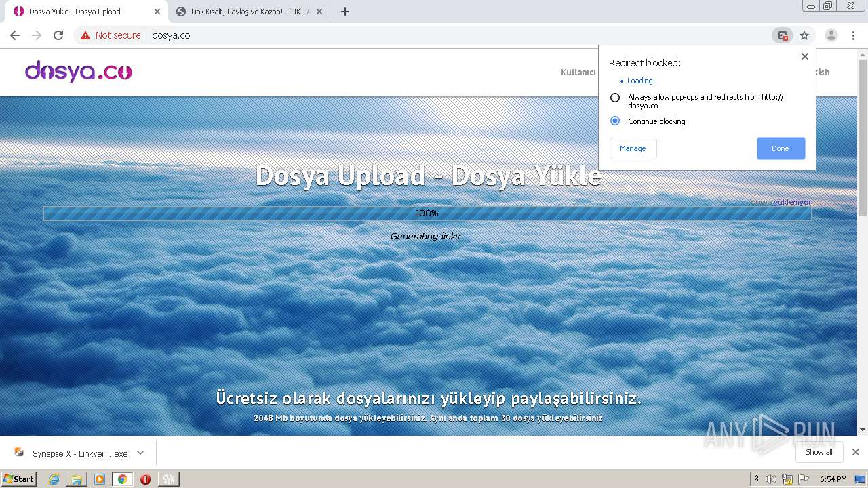Image resolution: width=868 pixels, height=488 pixels.
Task: Open the downloaded Synapse X - Linkver exe item
Action: [71, 453]
